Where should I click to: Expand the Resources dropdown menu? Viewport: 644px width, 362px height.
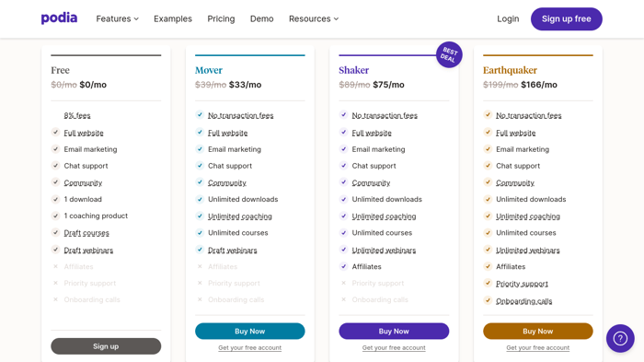(314, 19)
